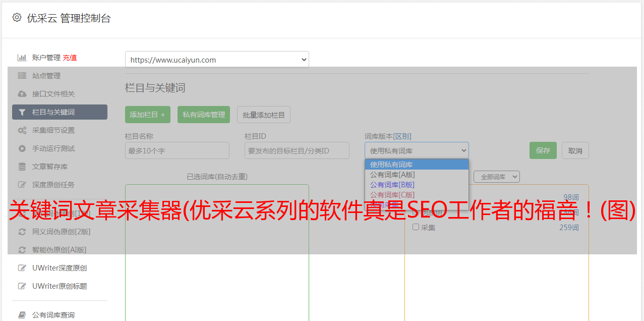Click the 词库版本[区别] label
644x321 pixels.
coord(388,136)
